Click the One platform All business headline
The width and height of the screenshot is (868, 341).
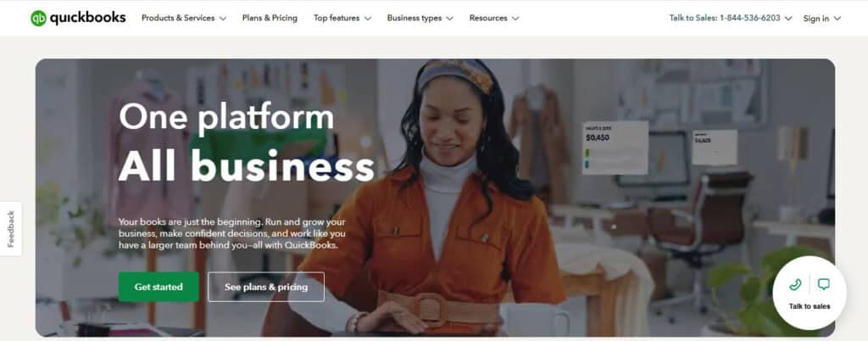tap(247, 143)
